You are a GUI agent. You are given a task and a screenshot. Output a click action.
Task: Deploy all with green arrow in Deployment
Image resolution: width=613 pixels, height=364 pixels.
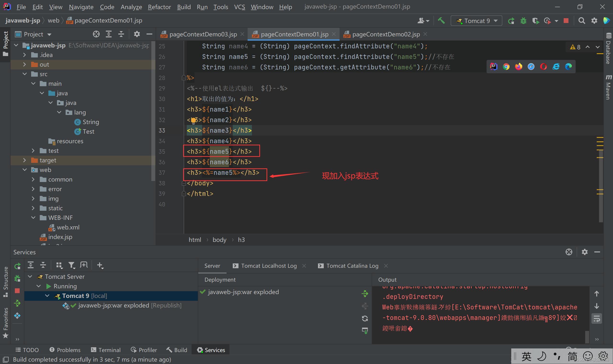365,293
